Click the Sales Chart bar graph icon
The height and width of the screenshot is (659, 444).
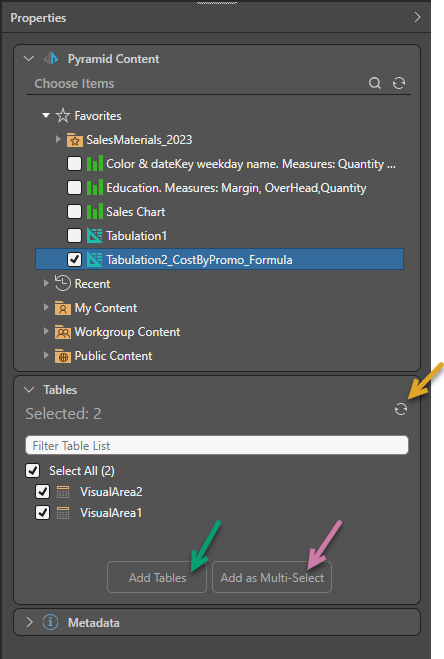(95, 211)
